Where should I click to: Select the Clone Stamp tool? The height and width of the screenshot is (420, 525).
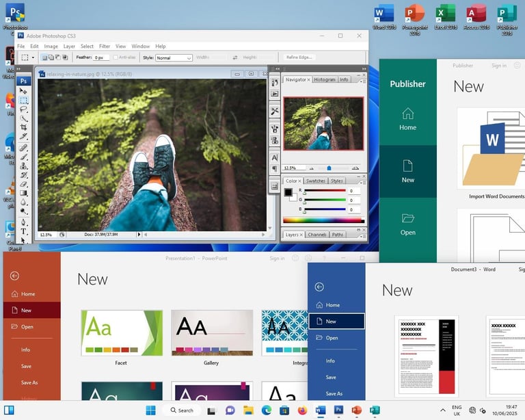click(23, 166)
